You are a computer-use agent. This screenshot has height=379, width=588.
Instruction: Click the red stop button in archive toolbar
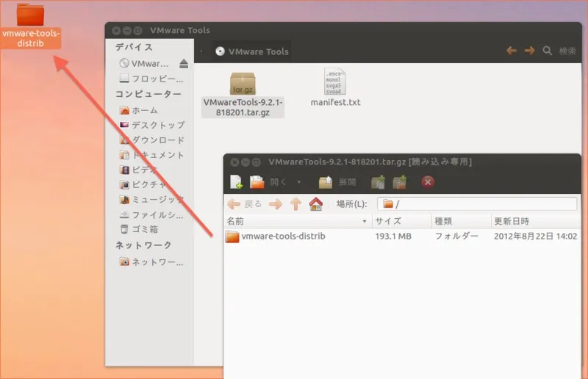click(x=428, y=182)
